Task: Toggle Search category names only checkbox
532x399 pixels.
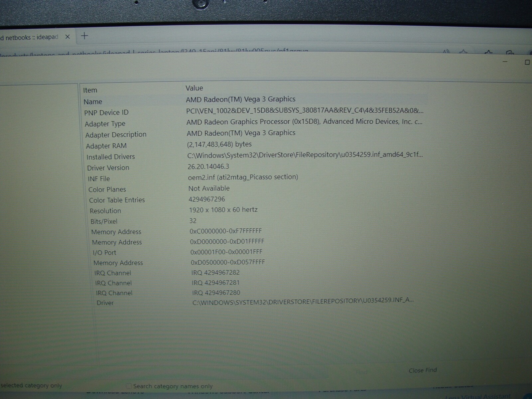Action: coord(129,386)
